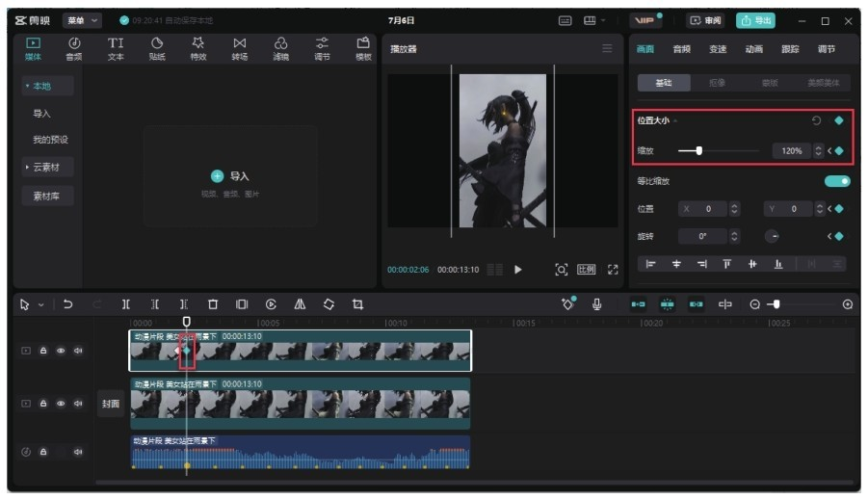Delete the selected clip
This screenshot has width=868, height=499.
[213, 304]
